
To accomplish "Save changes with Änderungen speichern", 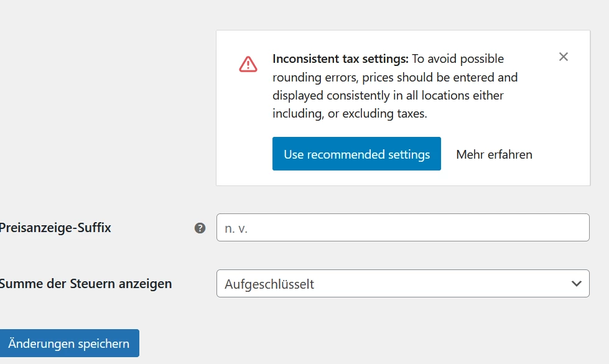I will 69,343.
